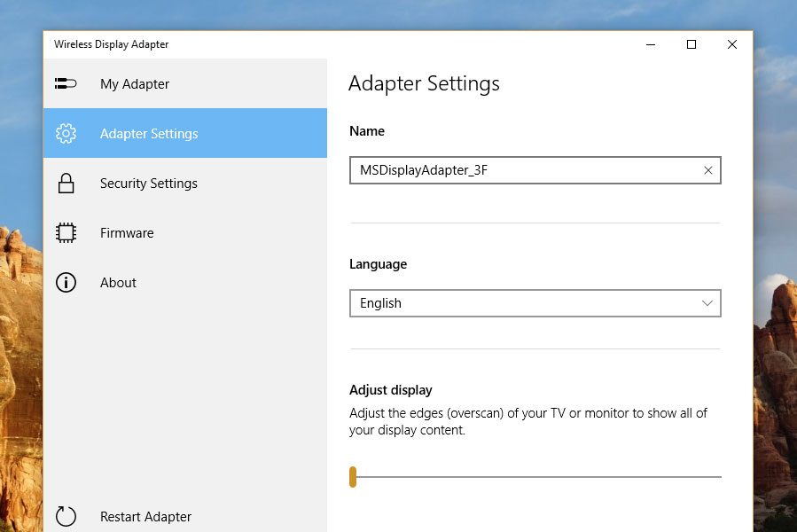Click the Restart Adapter circular arrow icon

click(66, 516)
